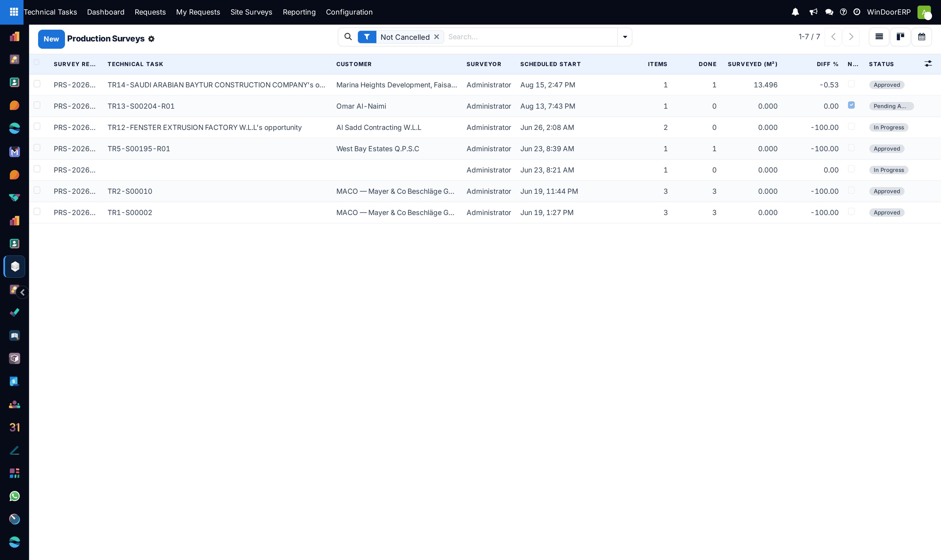941x560 pixels.
Task: Open the gauge dial app in the sidebar
Action: pyautogui.click(x=14, y=519)
